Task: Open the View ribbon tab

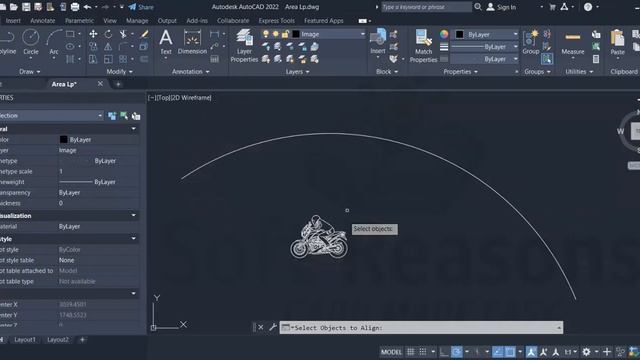Action: coord(110,20)
